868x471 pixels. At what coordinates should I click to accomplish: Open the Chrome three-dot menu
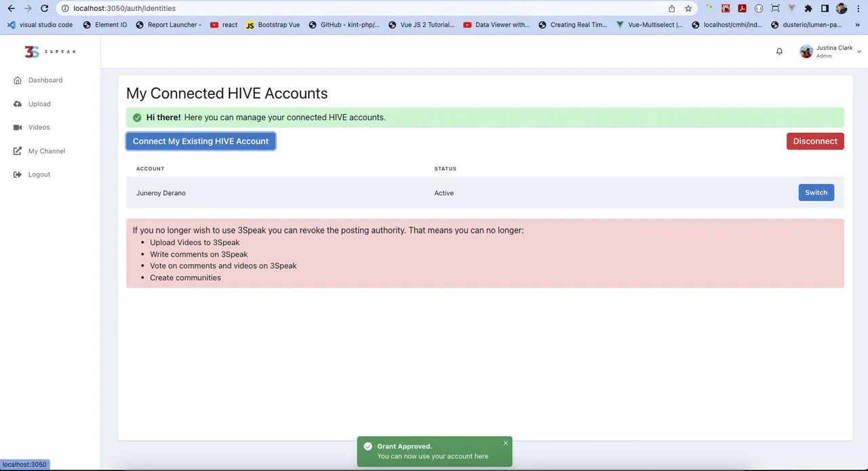[858, 8]
